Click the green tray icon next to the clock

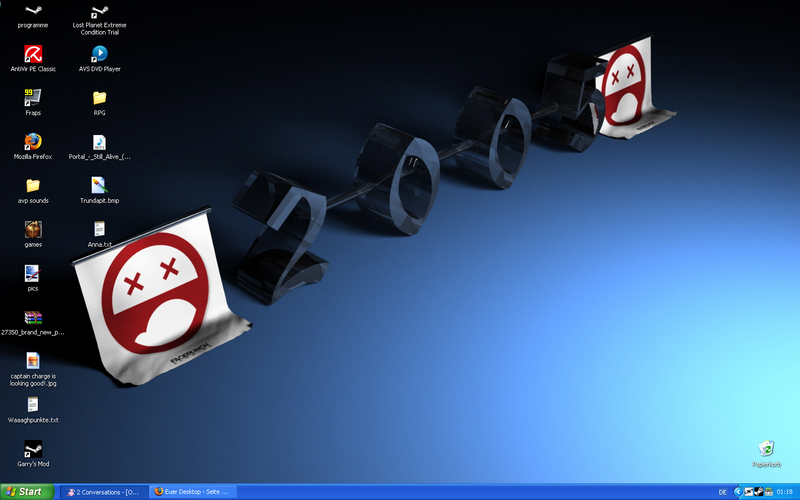point(769,492)
